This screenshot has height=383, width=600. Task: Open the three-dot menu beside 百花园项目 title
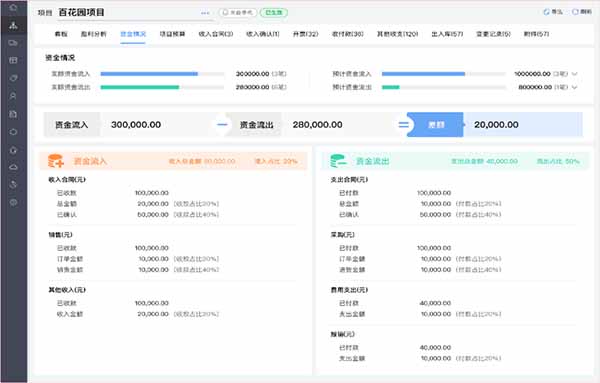(x=205, y=13)
